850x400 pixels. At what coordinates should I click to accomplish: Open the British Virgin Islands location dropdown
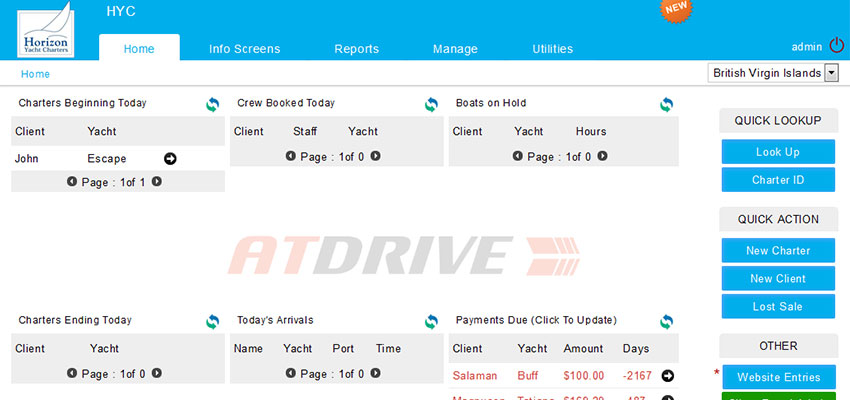[773, 73]
